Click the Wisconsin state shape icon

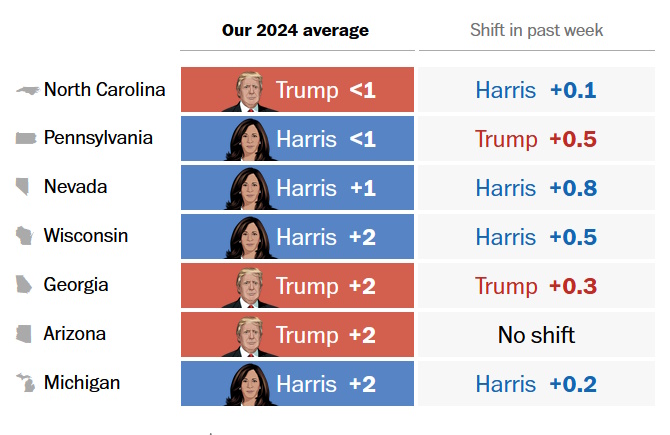point(26,236)
